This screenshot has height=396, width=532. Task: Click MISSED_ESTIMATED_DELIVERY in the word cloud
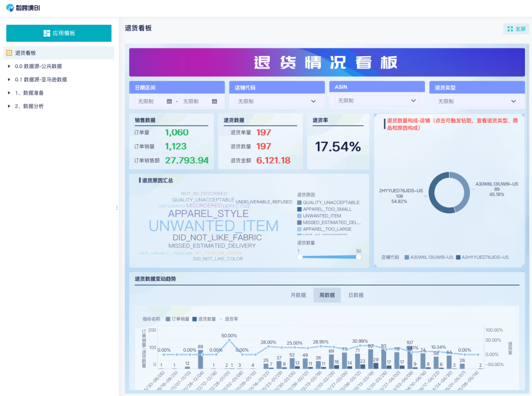[x=212, y=246]
